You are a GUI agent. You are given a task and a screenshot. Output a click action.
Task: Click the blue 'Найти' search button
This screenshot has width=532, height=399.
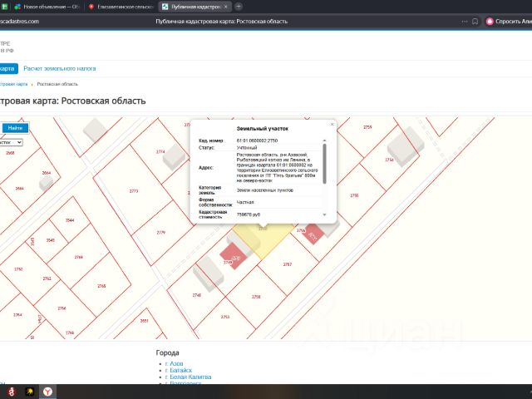15,128
